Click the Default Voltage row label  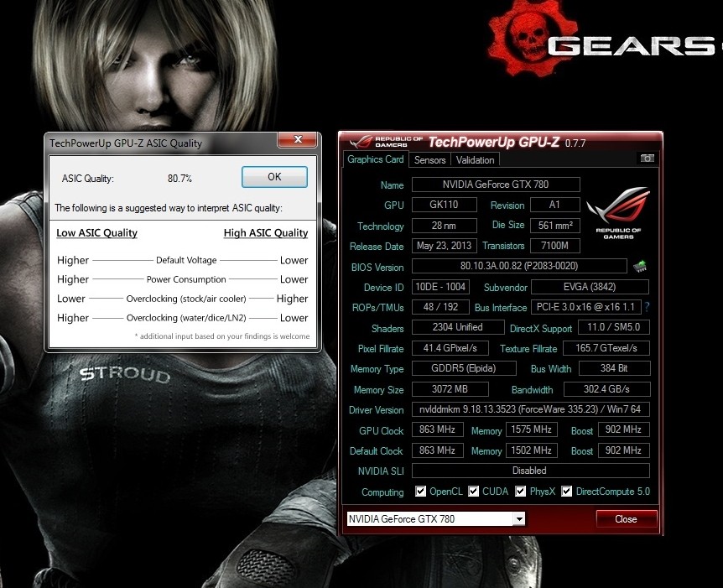[x=186, y=261]
